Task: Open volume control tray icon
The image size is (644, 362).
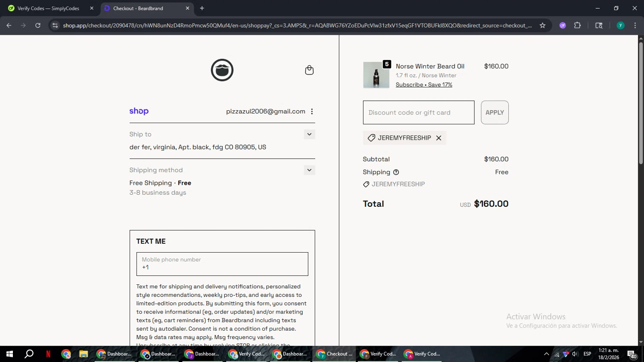Action: (575, 354)
